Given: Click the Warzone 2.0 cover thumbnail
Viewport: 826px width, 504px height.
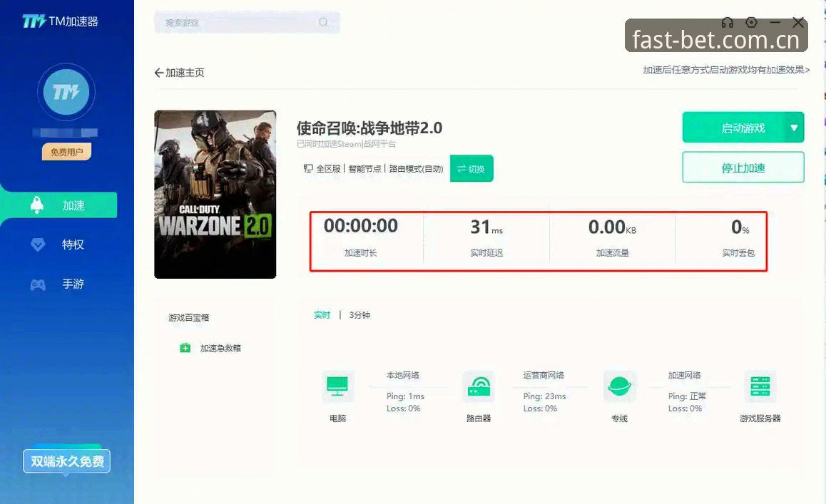Looking at the screenshot, I should tap(215, 195).
